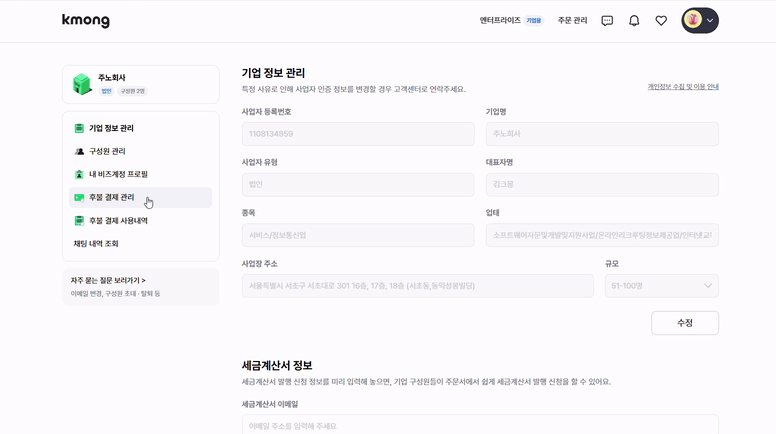Click the 기업명 field
The height and width of the screenshot is (434, 776).
point(602,134)
